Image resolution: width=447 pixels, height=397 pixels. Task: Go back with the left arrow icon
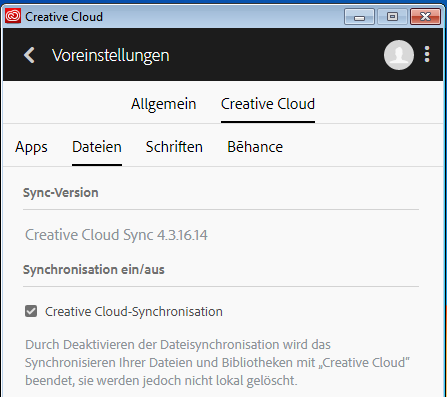[29, 55]
